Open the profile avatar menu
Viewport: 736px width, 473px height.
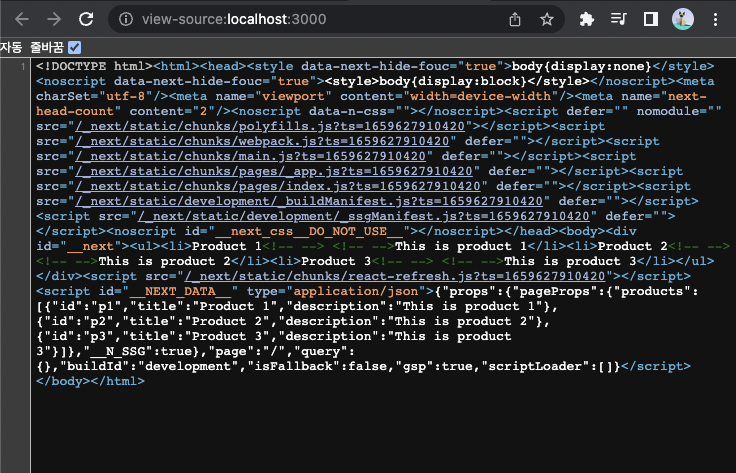(683, 19)
